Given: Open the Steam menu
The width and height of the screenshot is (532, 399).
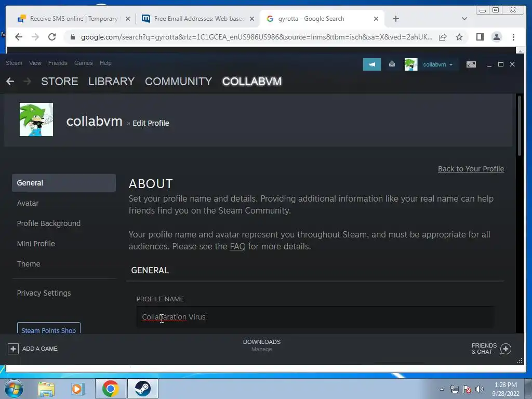Looking at the screenshot, I should [14, 63].
